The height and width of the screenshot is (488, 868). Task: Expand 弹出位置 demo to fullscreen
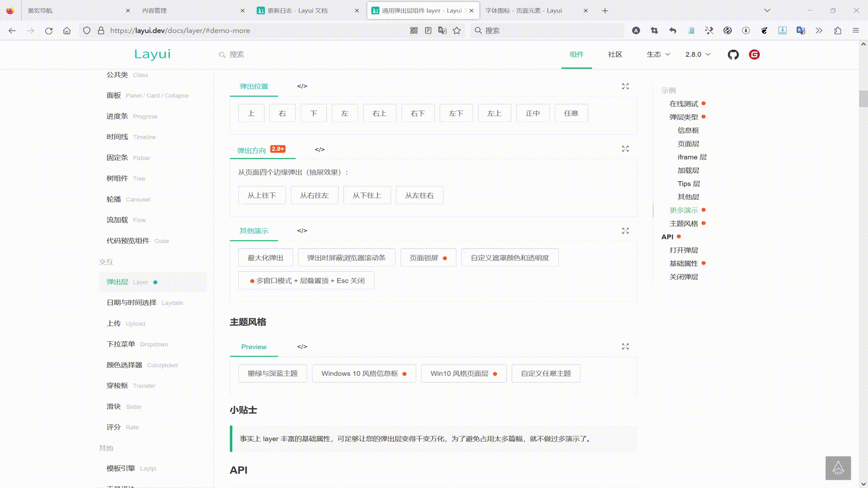(x=625, y=86)
